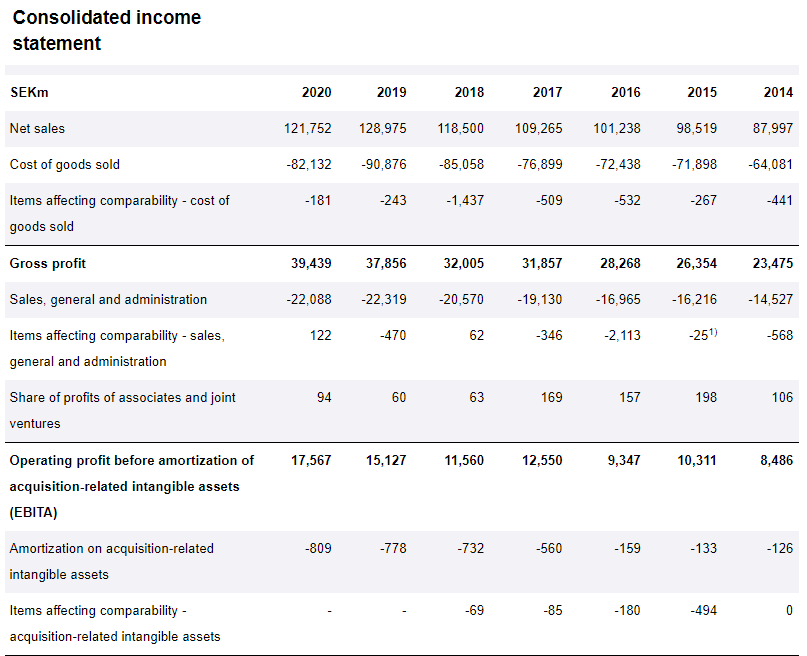Click the Sales, general and administration label
The image size is (807, 656).
click(108, 300)
